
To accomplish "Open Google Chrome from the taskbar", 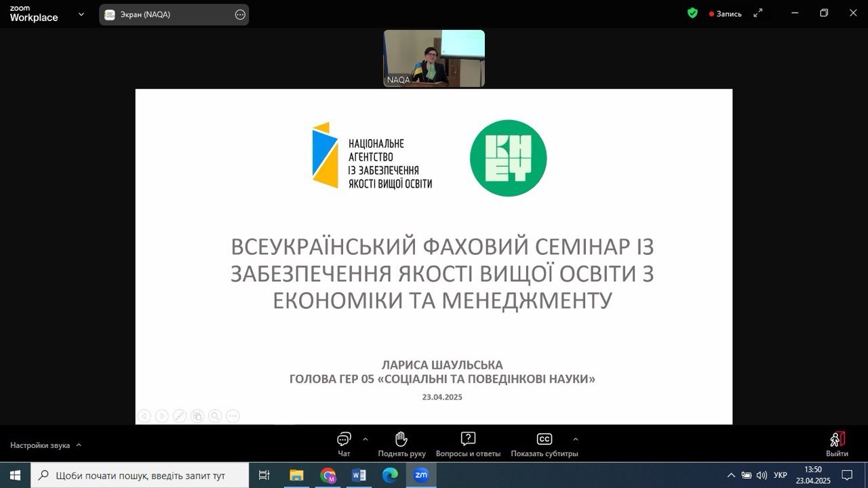I will pos(328,476).
